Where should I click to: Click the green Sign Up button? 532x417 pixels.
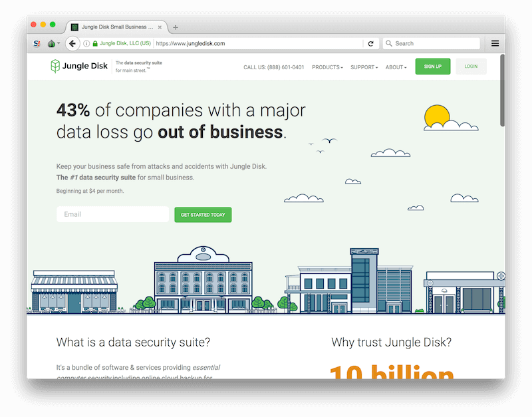[x=433, y=66]
